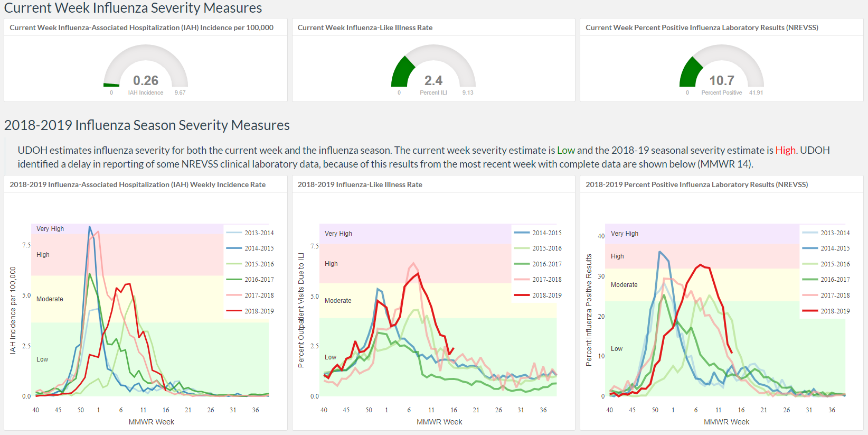Viewport: 868px width, 435px height.
Task: Click the 'Percent Positive' gauge label
Action: point(722,92)
